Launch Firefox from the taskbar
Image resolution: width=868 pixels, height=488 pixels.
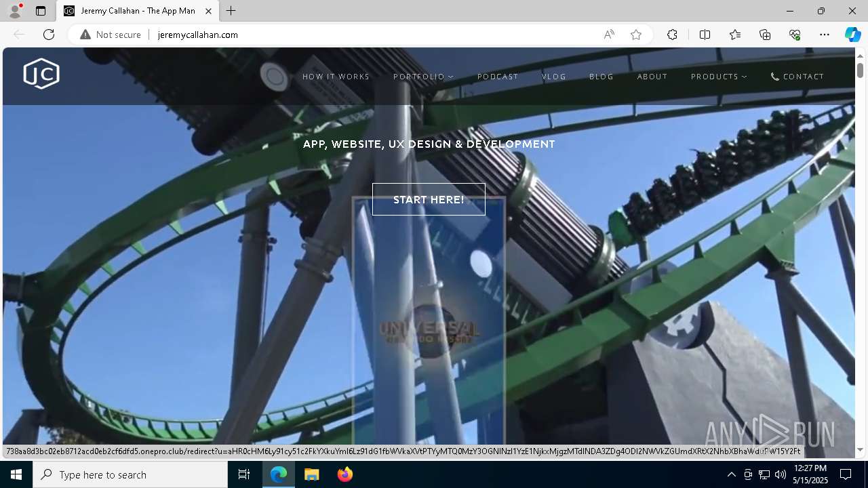(x=344, y=474)
